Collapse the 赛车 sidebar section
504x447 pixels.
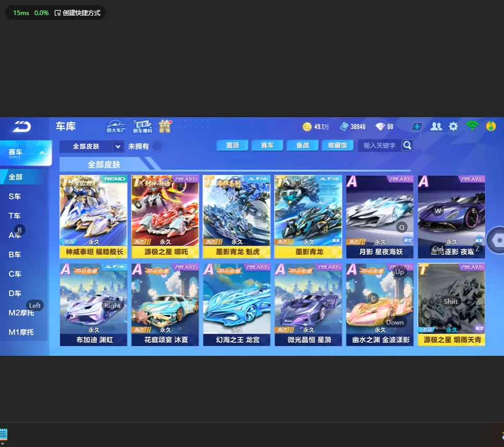click(26, 153)
